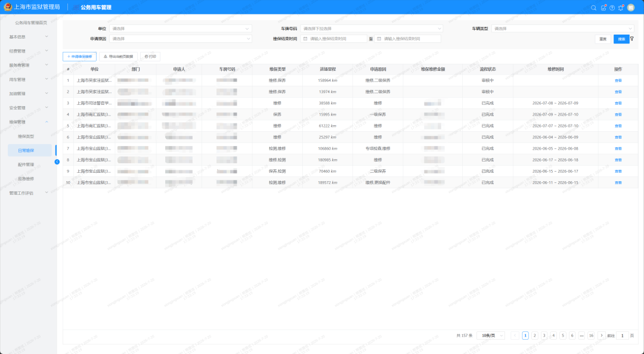Click the 重置 button
Image resolution: width=644 pixels, height=354 pixels.
603,39
